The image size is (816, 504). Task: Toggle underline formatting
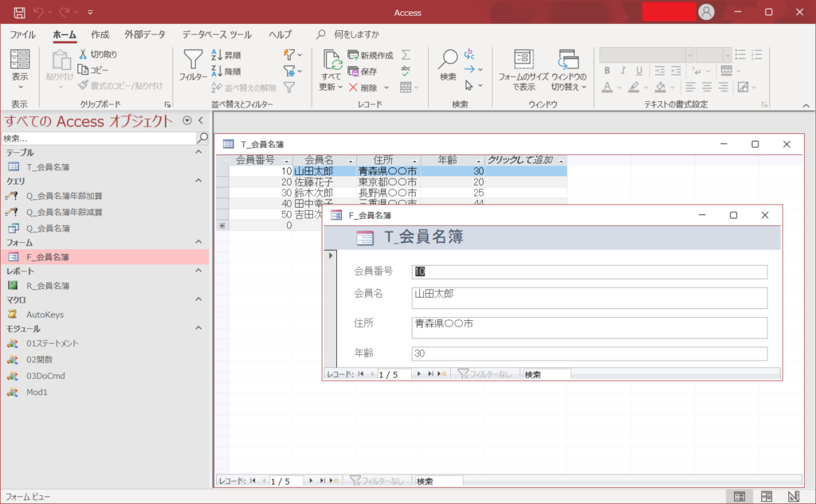point(637,70)
